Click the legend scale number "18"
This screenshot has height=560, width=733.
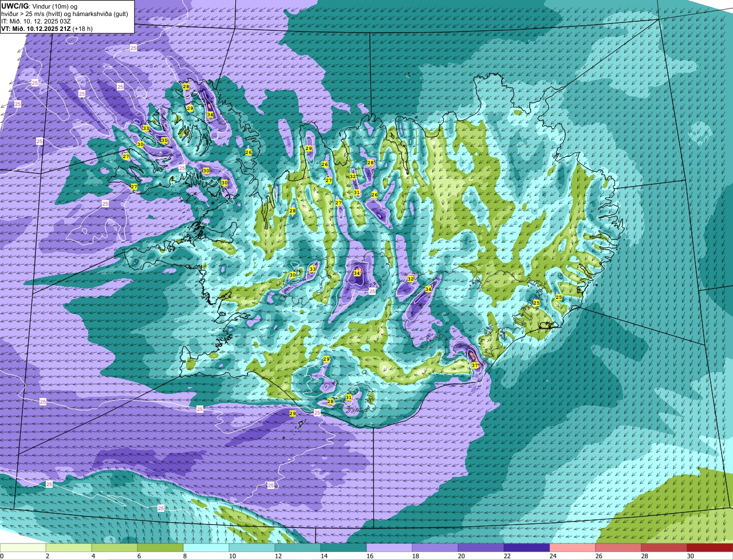416,556
